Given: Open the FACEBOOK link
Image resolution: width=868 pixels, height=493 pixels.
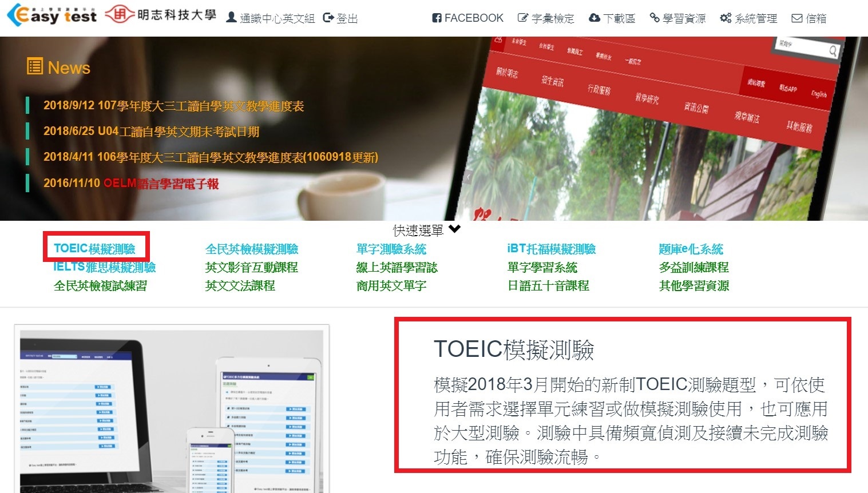Looking at the screenshot, I should [x=467, y=18].
